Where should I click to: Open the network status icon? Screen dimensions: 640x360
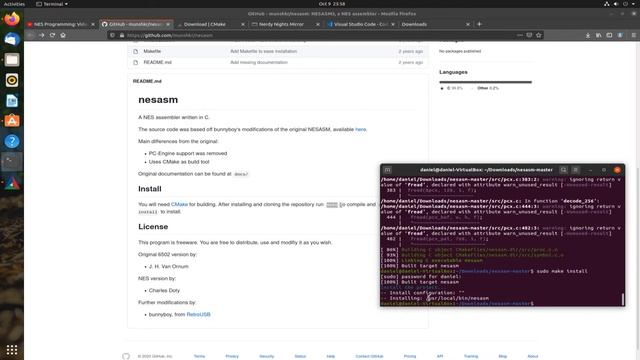pos(607,4)
